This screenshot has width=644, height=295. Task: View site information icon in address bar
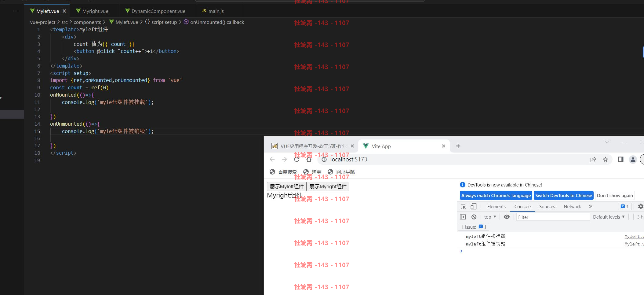point(324,159)
